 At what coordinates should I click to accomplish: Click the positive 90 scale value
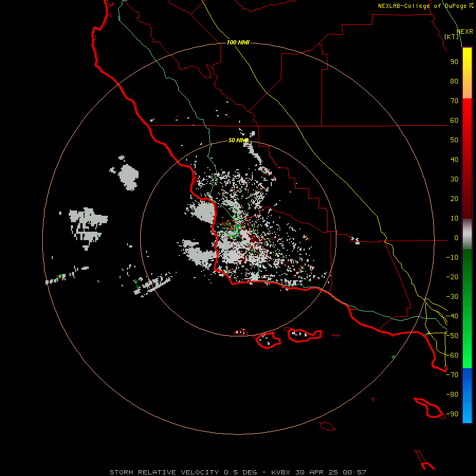tap(454, 62)
